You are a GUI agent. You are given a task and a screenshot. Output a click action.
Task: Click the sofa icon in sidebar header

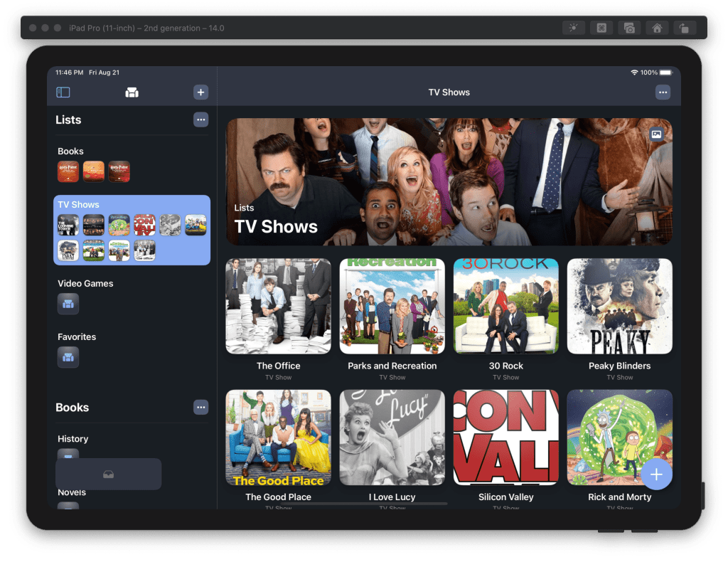click(x=132, y=92)
